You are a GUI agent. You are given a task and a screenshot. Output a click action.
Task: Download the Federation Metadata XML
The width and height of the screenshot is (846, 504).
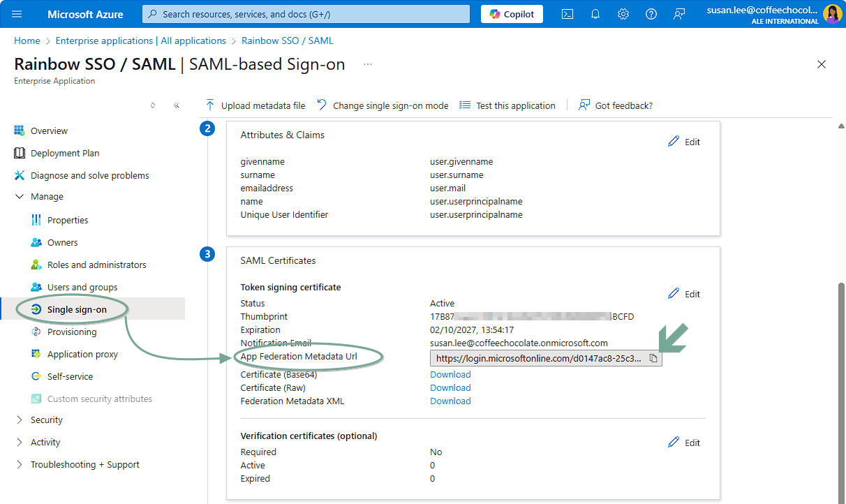[450, 401]
